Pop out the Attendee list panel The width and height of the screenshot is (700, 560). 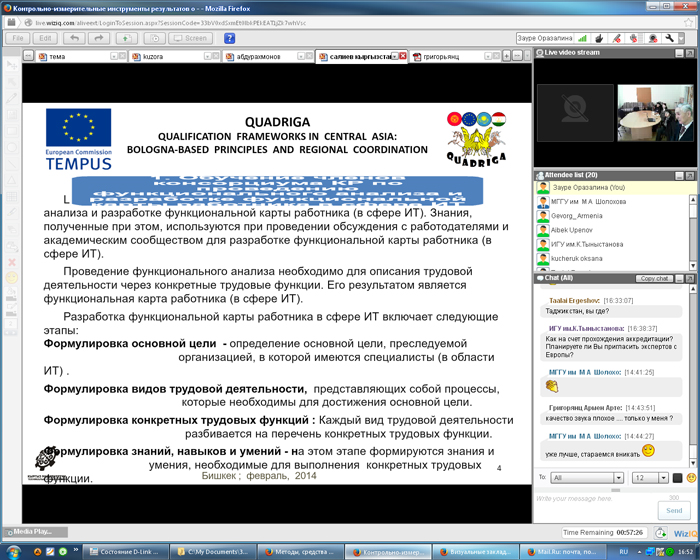point(690,176)
